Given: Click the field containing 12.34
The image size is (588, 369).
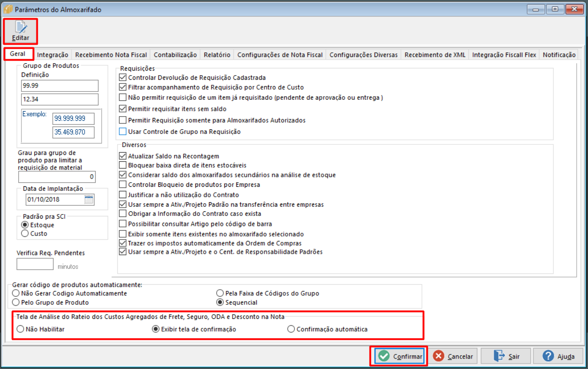Looking at the screenshot, I should click(x=60, y=99).
